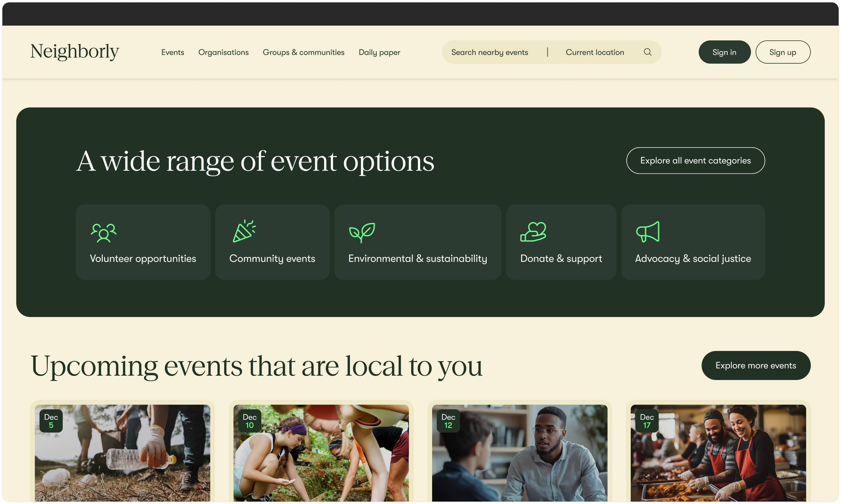Select the leaf icon for Environmental & sustainability
841x504 pixels.
362,233
